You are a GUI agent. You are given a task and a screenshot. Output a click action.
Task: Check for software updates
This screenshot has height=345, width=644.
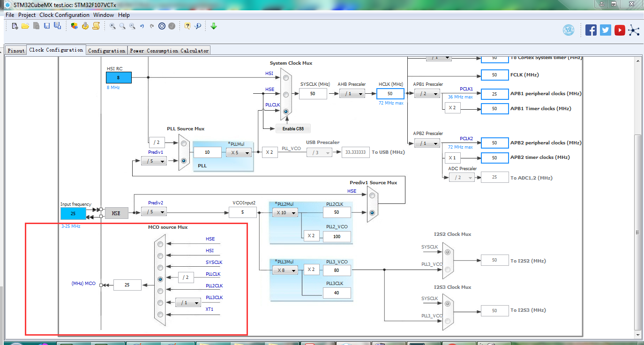tap(214, 26)
